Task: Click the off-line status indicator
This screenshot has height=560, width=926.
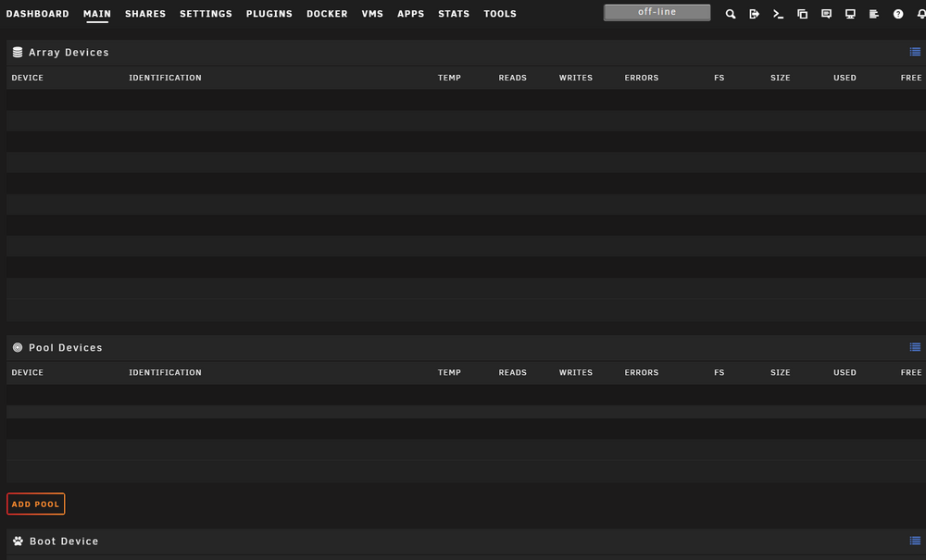Action: pyautogui.click(x=657, y=12)
